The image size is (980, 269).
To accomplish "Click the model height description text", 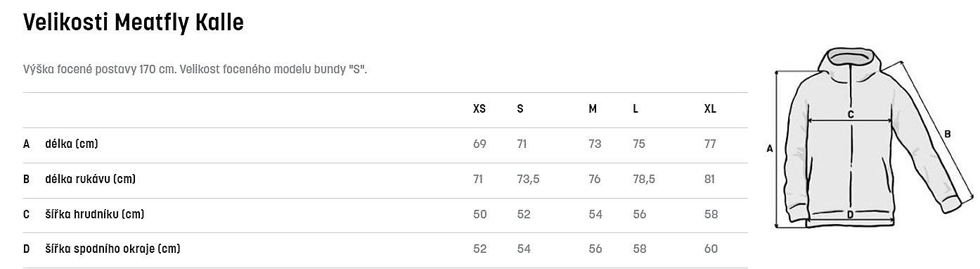I will pos(195,70).
